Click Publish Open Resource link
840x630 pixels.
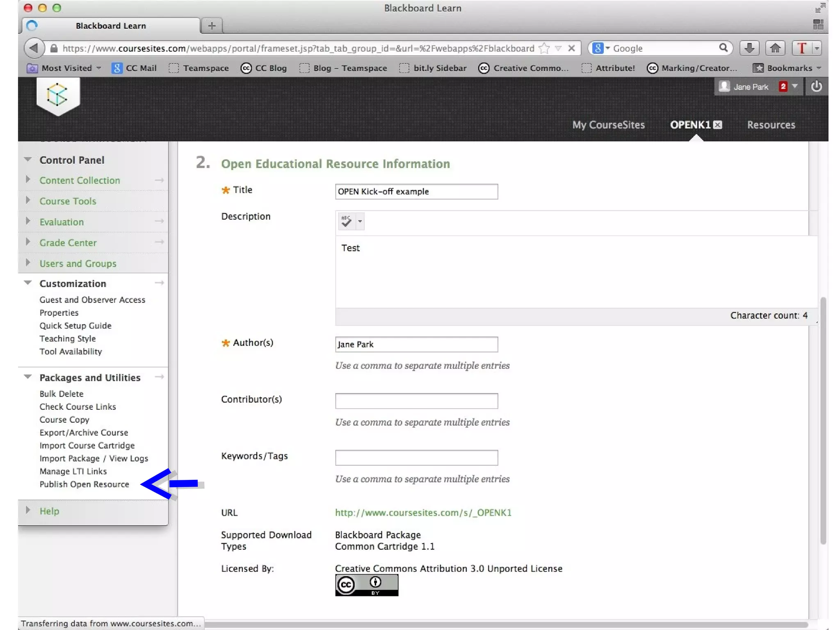point(84,484)
